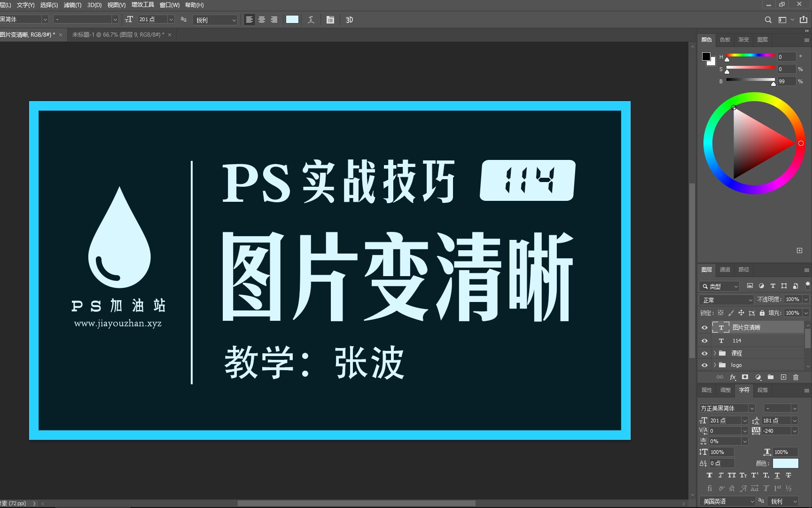This screenshot has height=508, width=812.
Task: Open the 窗口(W) menu
Action: (170, 5)
